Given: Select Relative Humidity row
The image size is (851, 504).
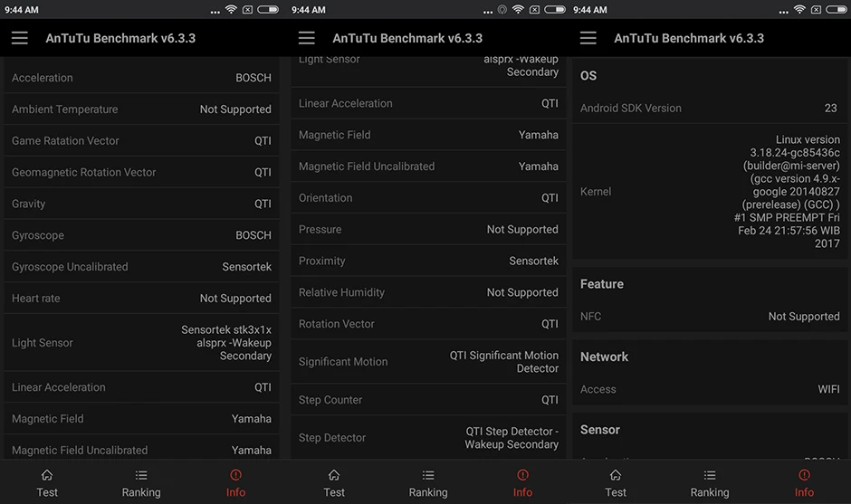Looking at the screenshot, I should [428, 292].
